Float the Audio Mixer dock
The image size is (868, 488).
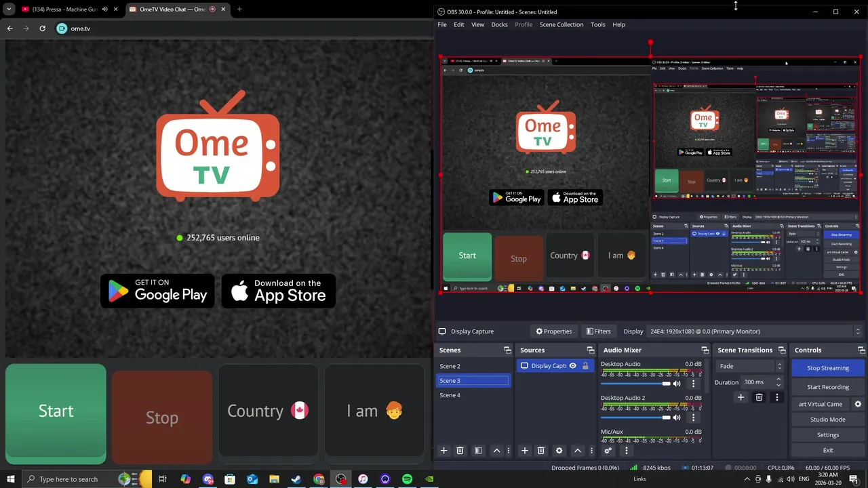coord(705,350)
